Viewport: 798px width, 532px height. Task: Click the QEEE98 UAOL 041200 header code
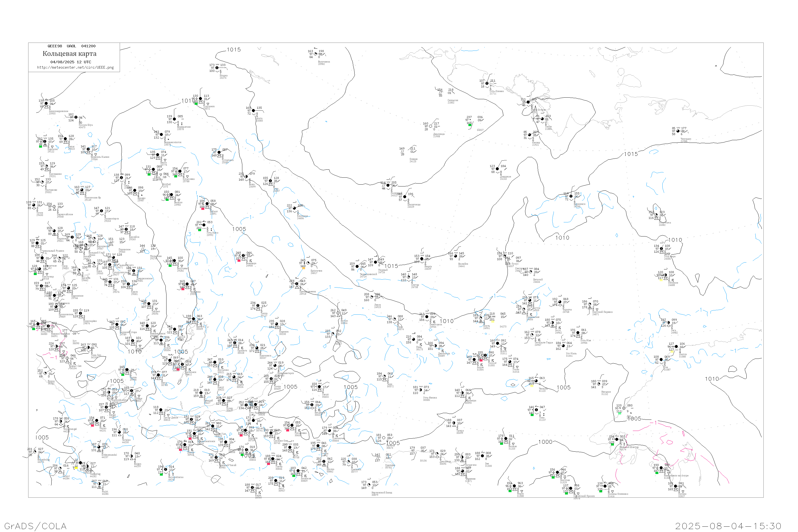coord(72,46)
